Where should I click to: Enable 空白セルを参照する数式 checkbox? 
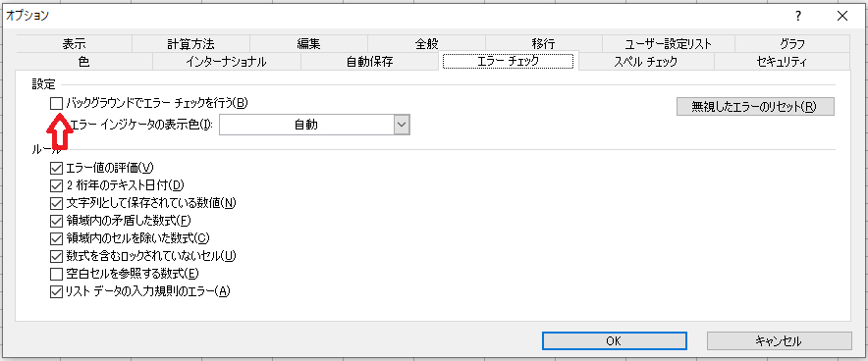56,274
